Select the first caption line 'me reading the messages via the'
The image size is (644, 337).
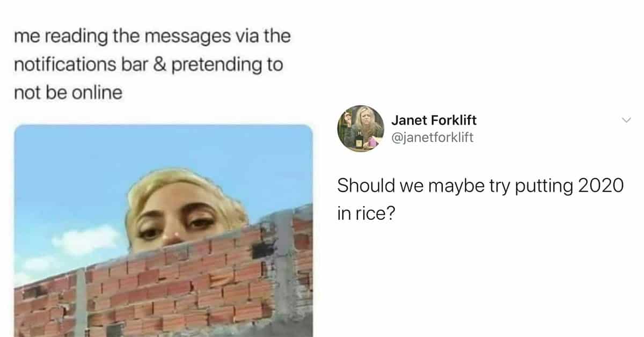tap(152, 37)
